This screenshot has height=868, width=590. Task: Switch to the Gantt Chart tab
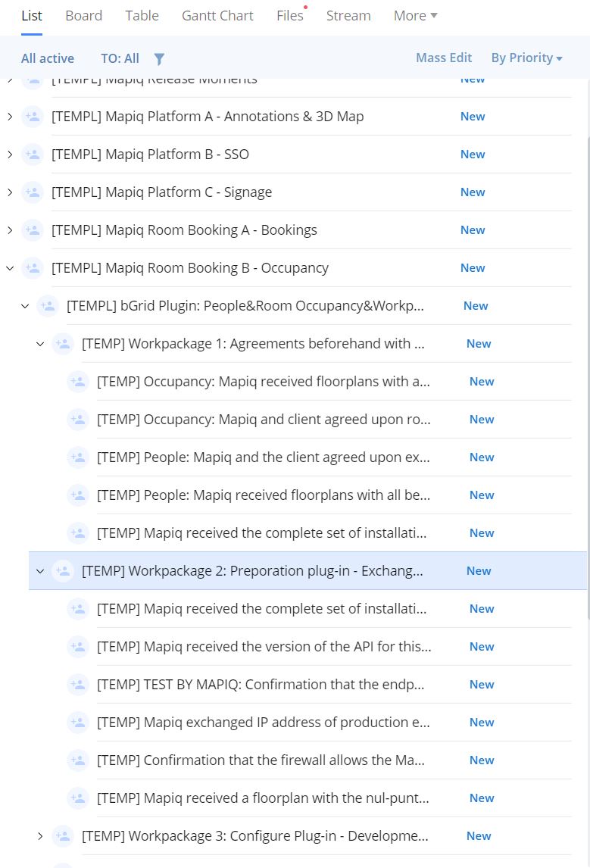pos(217,16)
